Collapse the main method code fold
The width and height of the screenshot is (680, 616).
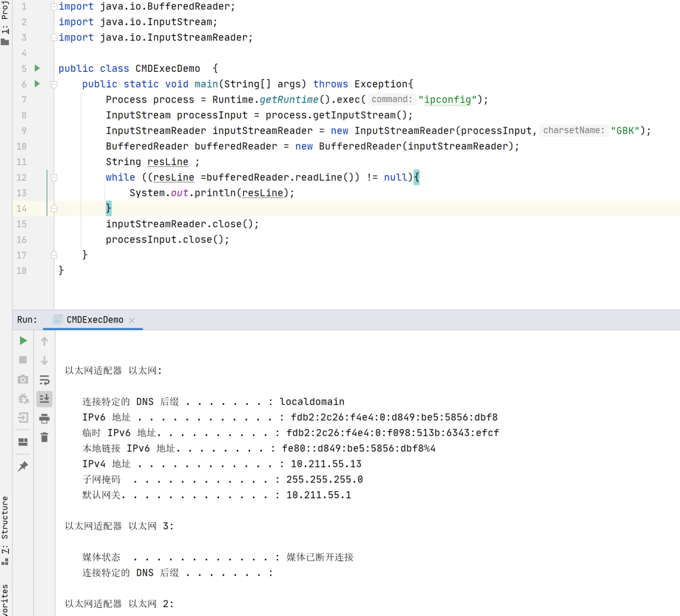click(x=54, y=84)
